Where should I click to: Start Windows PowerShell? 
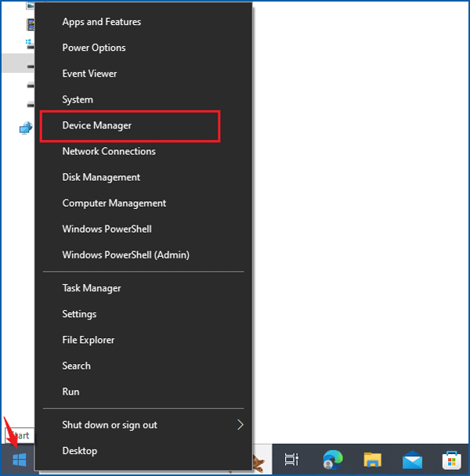(x=143, y=229)
